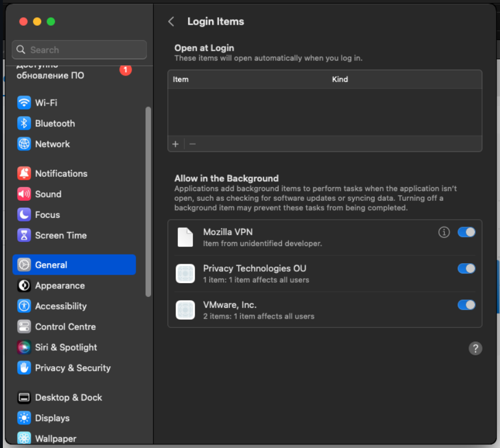Add a login item with plus button

[x=176, y=144]
